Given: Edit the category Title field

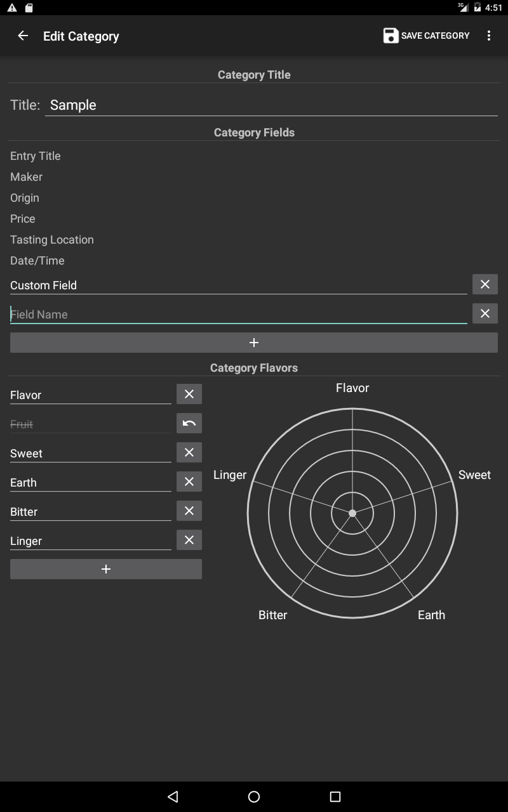Looking at the screenshot, I should pos(271,105).
